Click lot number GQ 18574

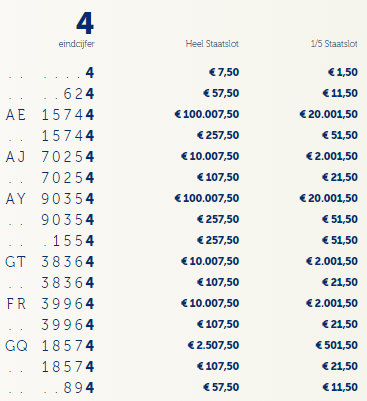click(50, 346)
